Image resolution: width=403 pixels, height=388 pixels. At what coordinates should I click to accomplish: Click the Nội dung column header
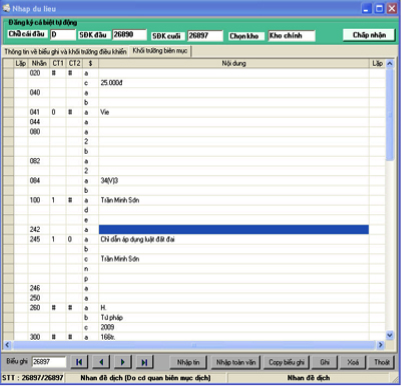pos(234,63)
